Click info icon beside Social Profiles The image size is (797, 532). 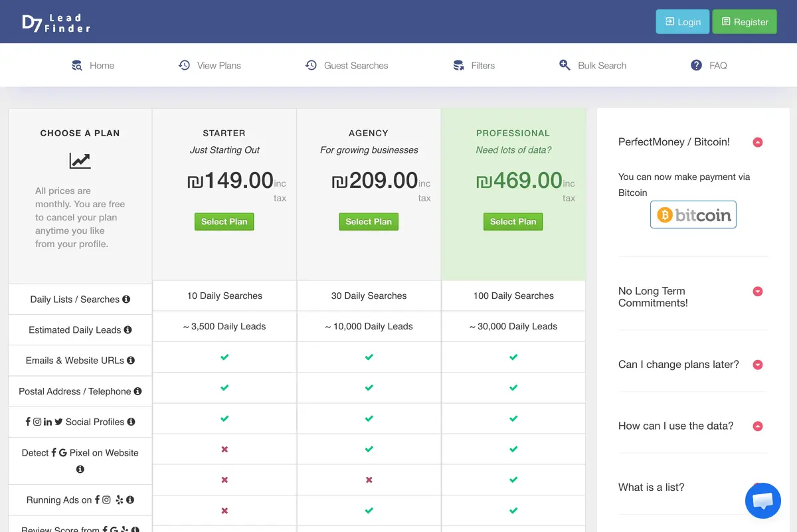point(131,422)
